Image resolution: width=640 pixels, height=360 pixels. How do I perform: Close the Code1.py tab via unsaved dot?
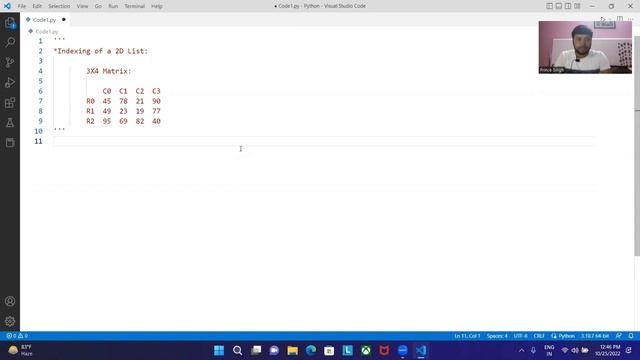tap(64, 20)
